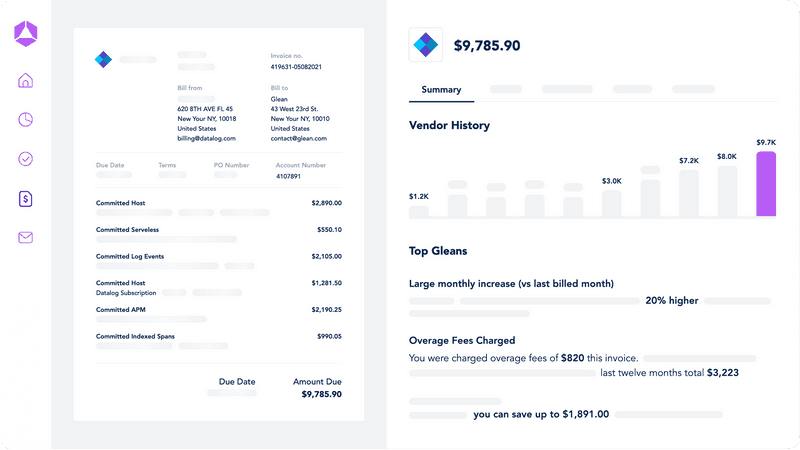Click the vendor logo on invoice header

103,60
